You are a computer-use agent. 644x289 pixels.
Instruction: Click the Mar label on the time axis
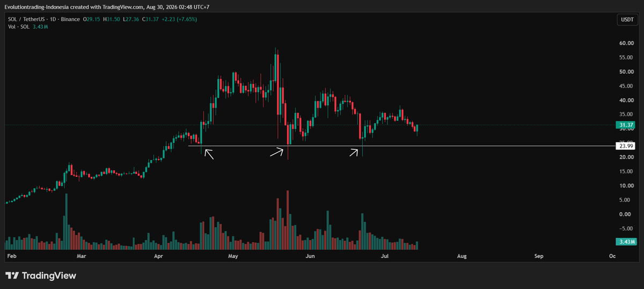click(81, 257)
